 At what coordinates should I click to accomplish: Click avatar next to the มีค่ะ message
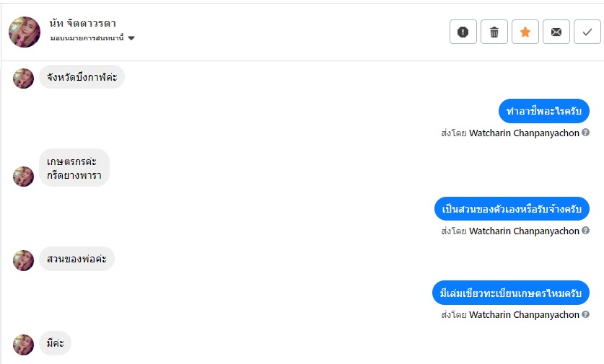(24, 345)
